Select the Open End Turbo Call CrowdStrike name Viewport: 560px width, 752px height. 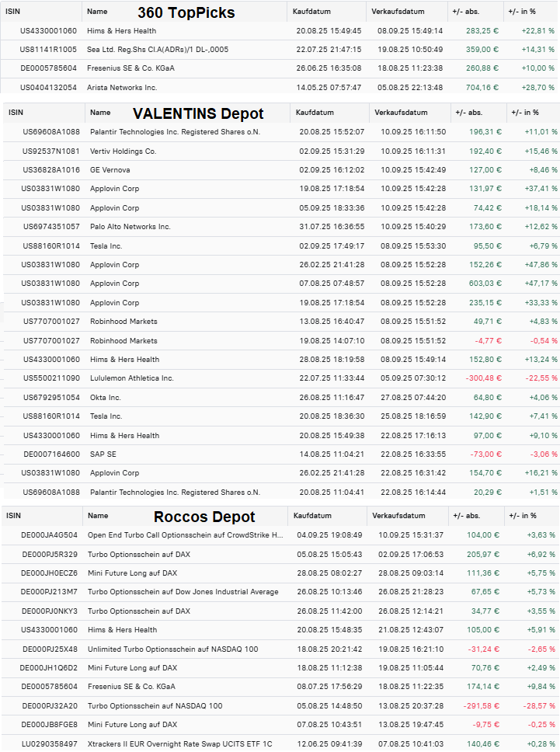tap(185, 534)
